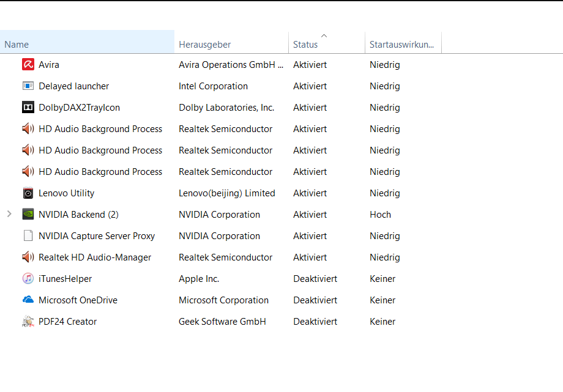Click the Microsoft OneDrive cloud icon
The image size is (563, 392).
[28, 300]
